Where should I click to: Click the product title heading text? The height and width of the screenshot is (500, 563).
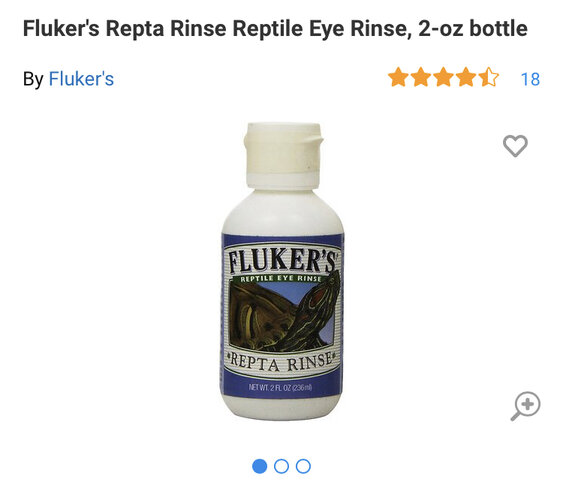click(275, 28)
